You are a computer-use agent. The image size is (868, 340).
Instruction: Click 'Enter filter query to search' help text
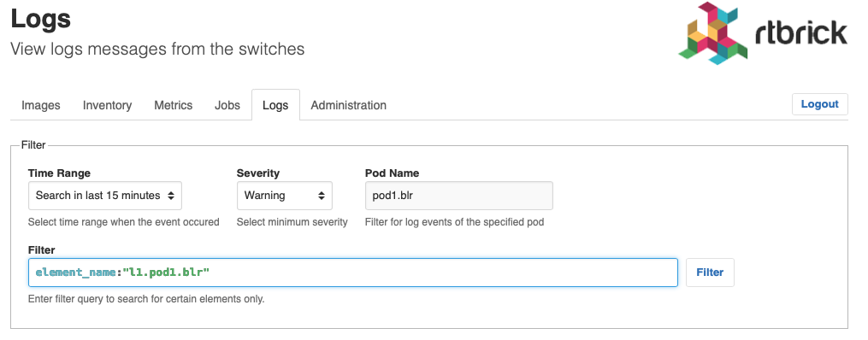147,299
